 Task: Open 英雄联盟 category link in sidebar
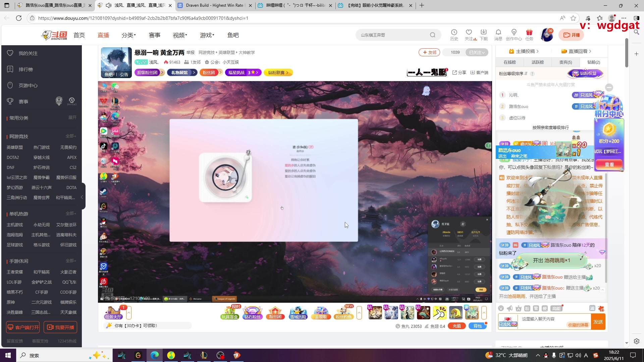click(x=15, y=147)
